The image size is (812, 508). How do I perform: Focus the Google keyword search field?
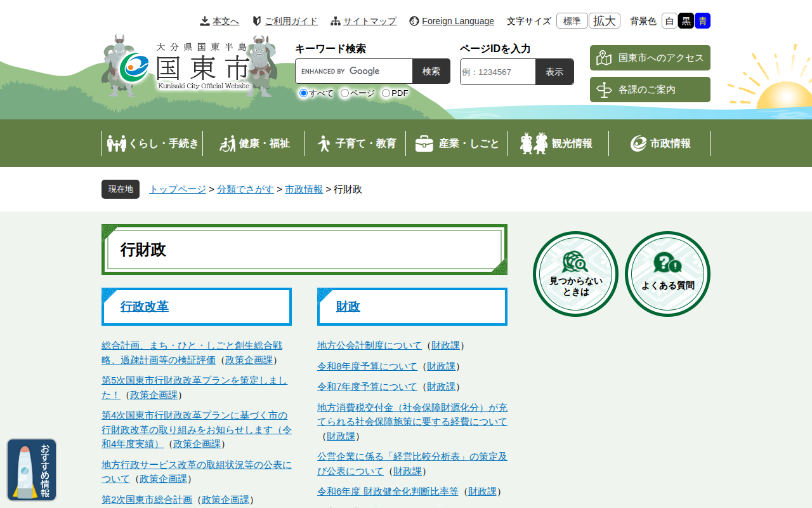click(x=354, y=71)
